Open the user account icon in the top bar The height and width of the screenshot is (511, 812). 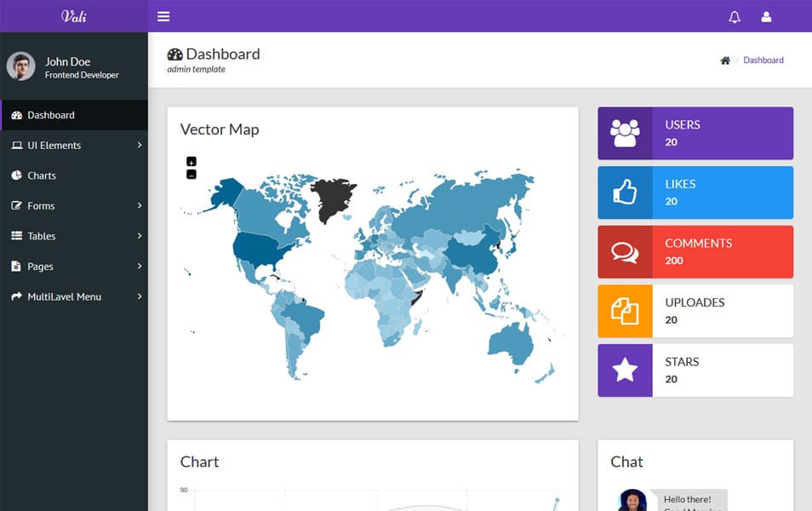click(x=765, y=16)
